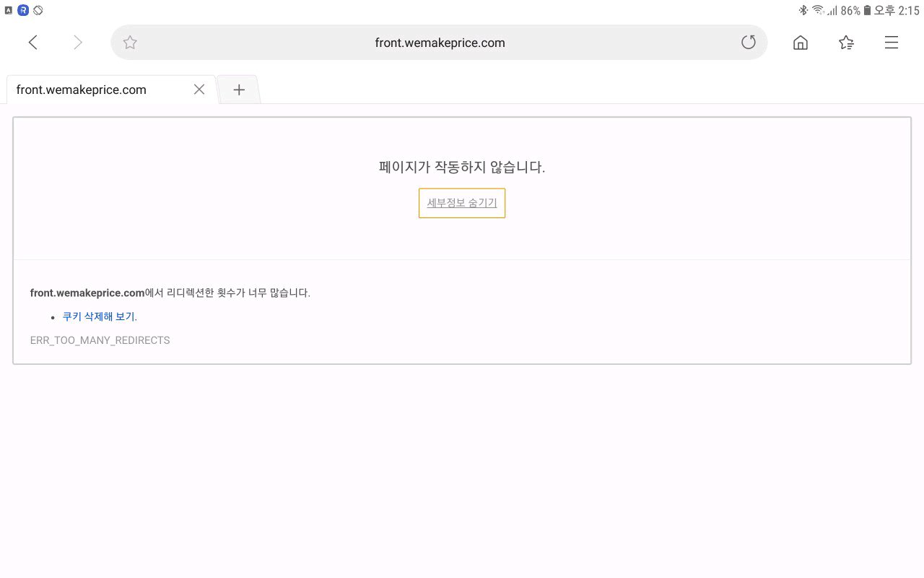Open the browser home page icon
This screenshot has height=578, width=924.
801,43
